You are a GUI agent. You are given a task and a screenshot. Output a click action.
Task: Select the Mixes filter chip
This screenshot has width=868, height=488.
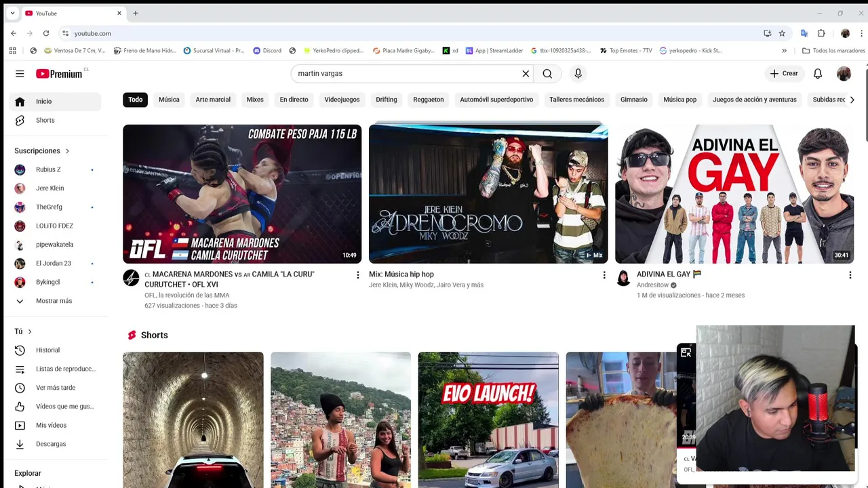coord(255,100)
